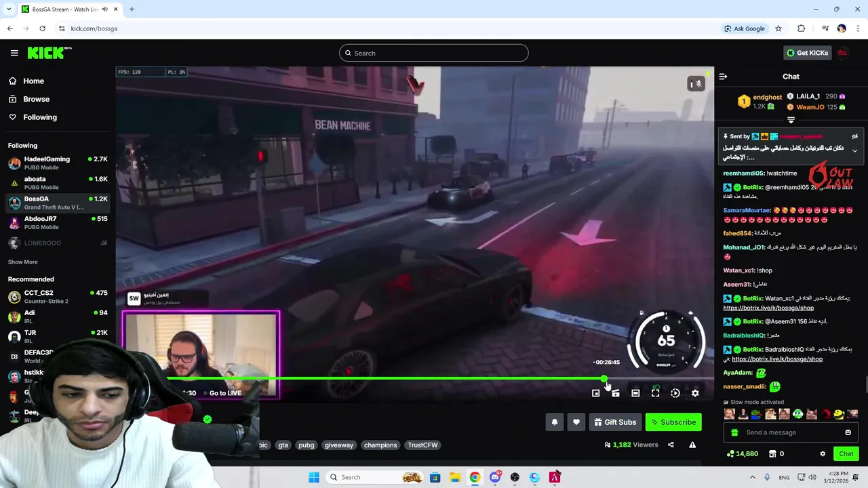Open the botrix bossga shop link for Watan_xc1
This screenshot has width=868, height=488.
(768, 308)
